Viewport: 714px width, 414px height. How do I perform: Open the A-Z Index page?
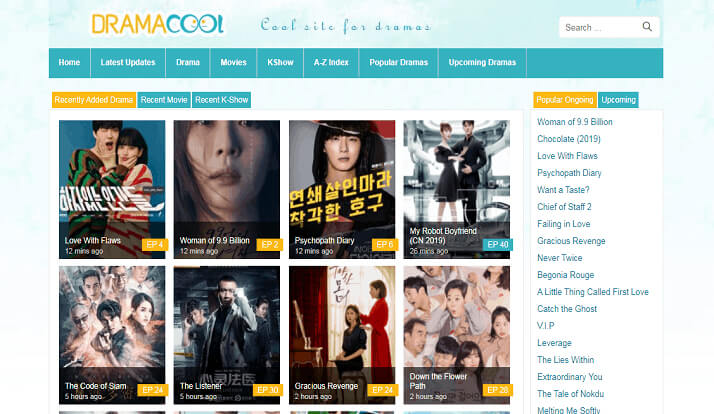[331, 62]
